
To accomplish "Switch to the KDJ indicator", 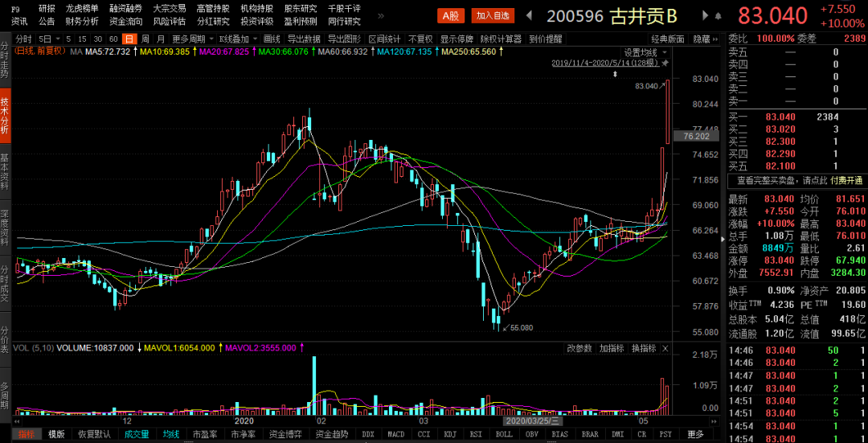I will click(449, 434).
